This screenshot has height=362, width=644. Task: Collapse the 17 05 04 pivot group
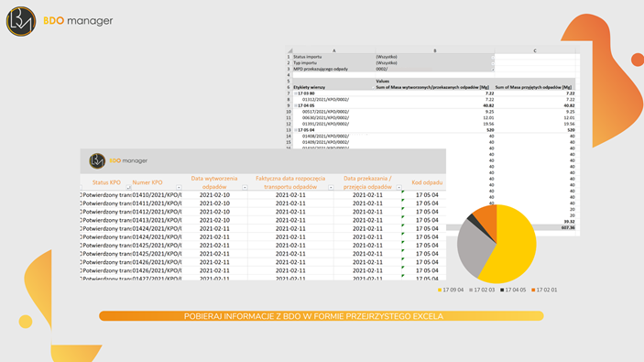[x=296, y=130]
